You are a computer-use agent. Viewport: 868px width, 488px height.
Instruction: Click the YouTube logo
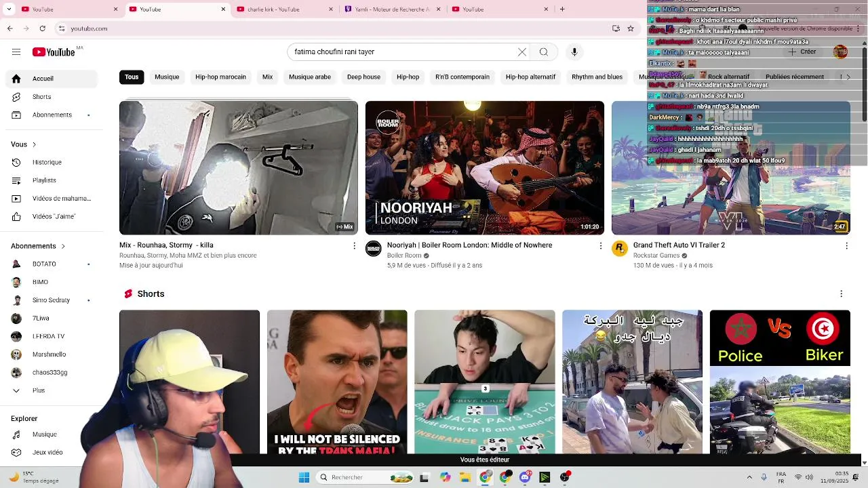tap(54, 52)
